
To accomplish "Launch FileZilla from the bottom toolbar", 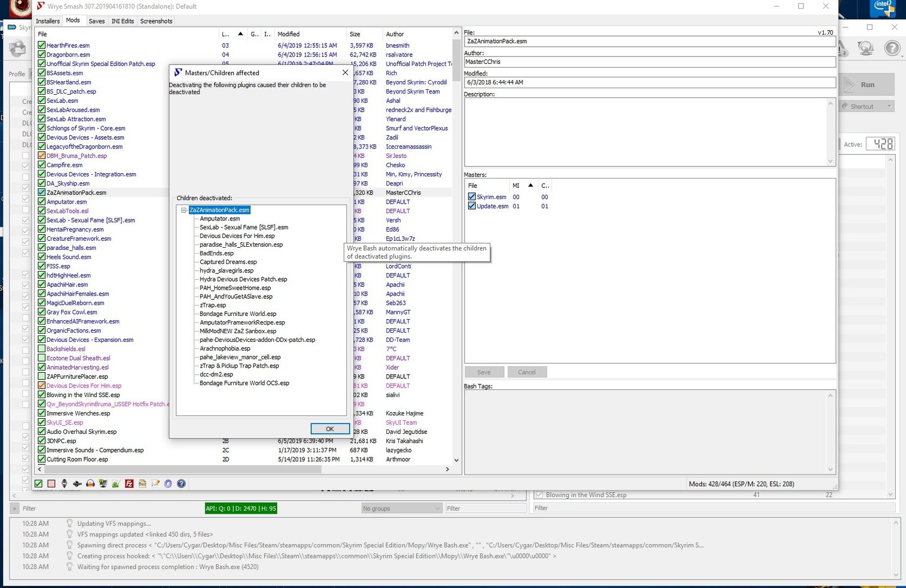I will [x=129, y=483].
